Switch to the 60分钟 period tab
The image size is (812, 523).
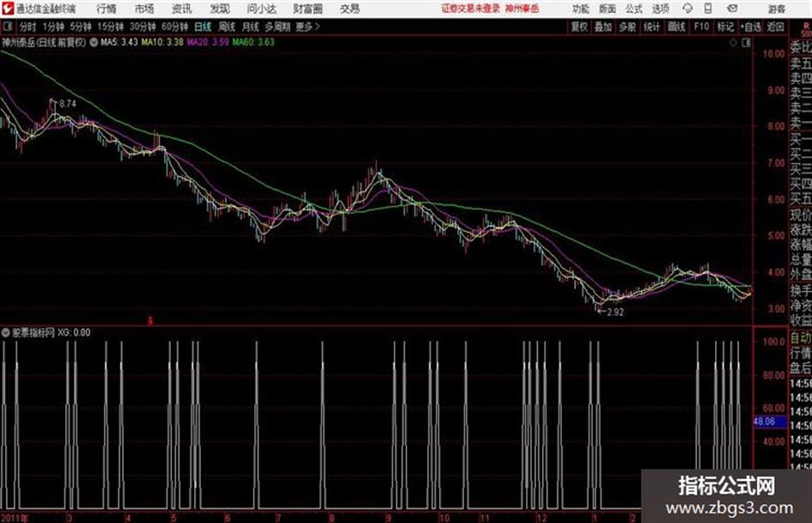click(x=174, y=27)
